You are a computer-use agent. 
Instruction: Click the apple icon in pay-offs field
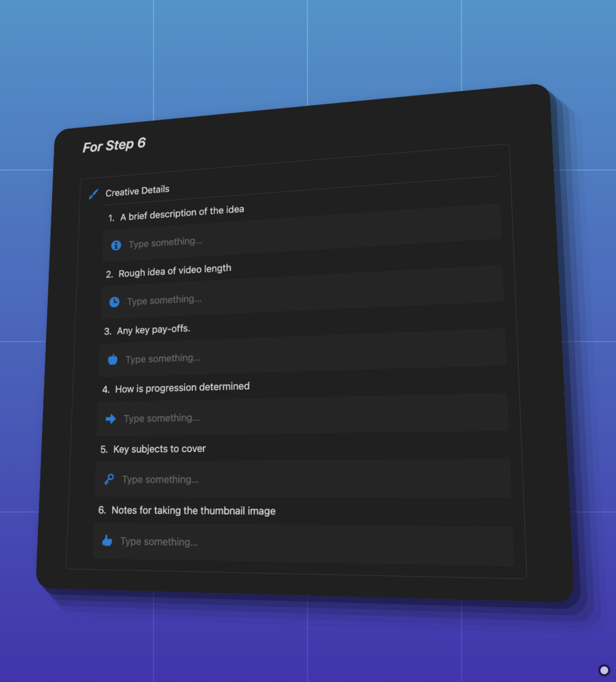coord(113,359)
